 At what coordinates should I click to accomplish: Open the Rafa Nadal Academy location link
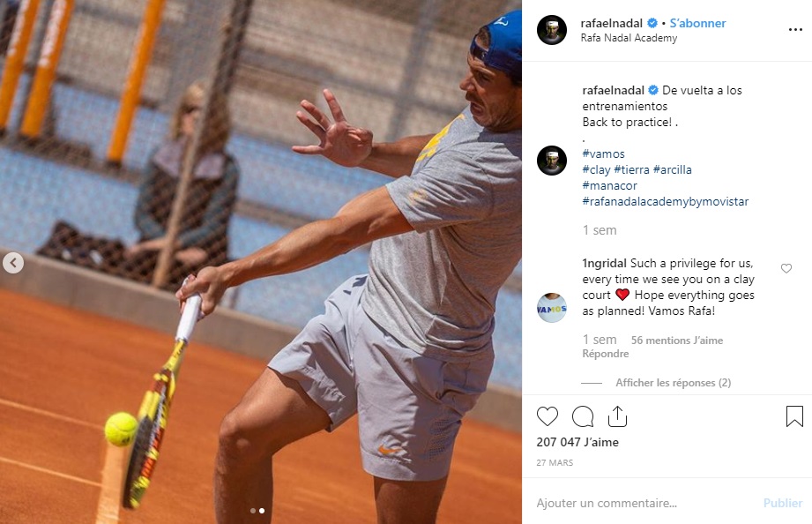[x=629, y=38]
